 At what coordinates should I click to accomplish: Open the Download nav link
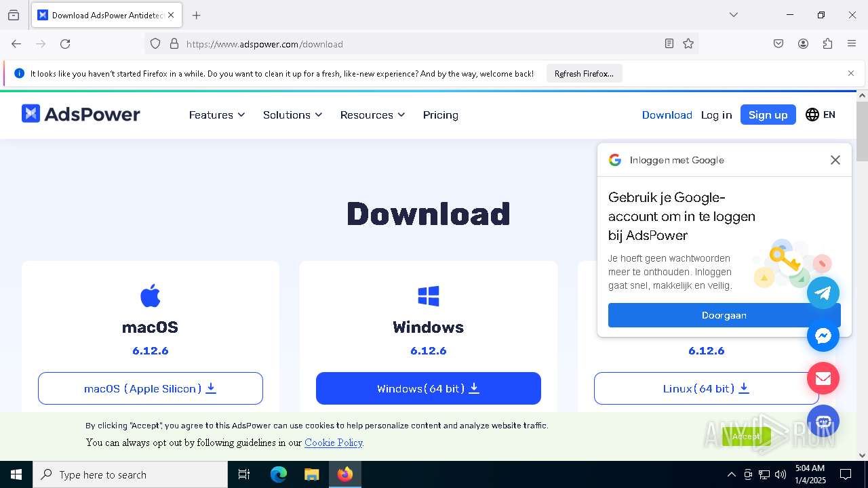[667, 115]
